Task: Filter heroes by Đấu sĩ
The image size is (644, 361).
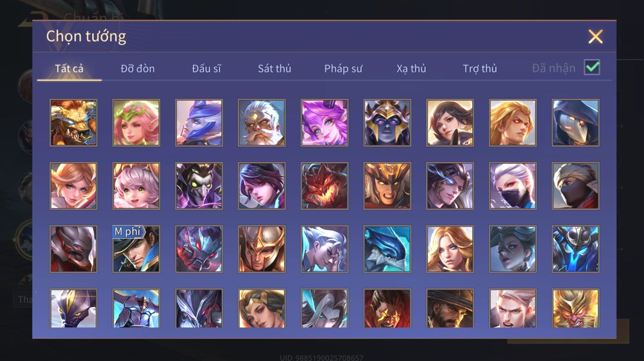Action: click(x=207, y=68)
